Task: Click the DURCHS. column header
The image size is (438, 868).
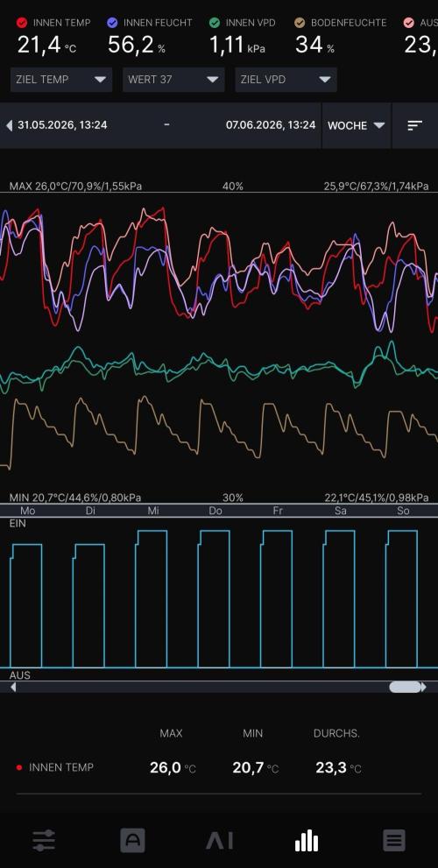Action: coord(336,733)
